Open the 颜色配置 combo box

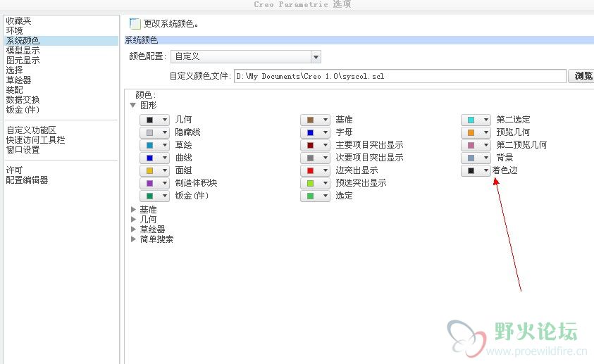tap(246, 57)
